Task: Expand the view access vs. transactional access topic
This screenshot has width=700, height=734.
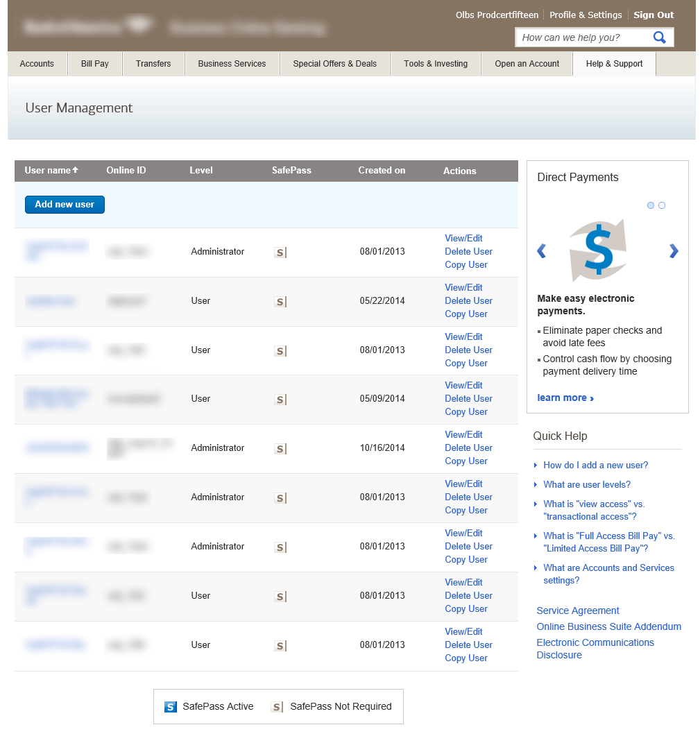Action: click(x=594, y=510)
